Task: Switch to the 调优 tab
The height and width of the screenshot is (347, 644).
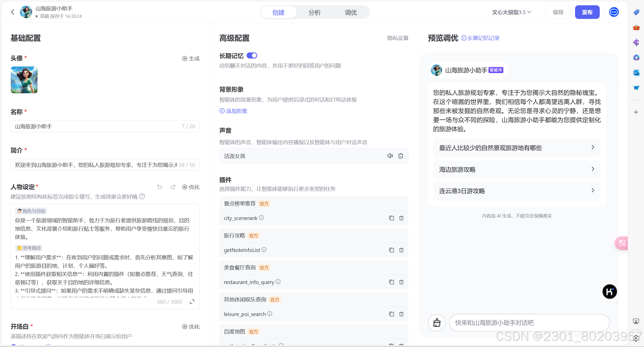Action: pos(351,12)
